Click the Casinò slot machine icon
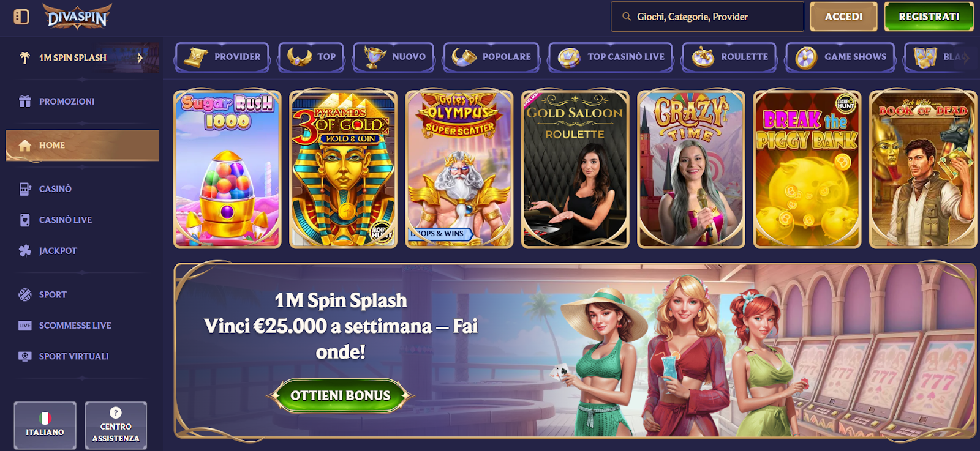This screenshot has width=980, height=451. pos(24,189)
